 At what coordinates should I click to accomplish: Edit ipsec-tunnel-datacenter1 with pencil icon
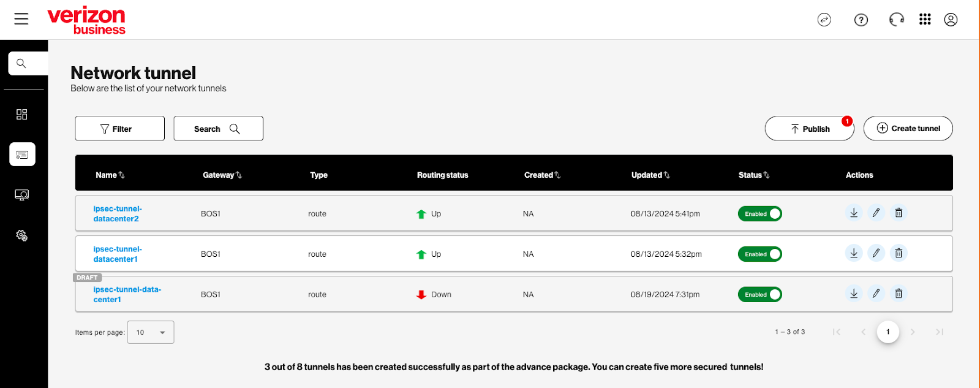coord(876,253)
